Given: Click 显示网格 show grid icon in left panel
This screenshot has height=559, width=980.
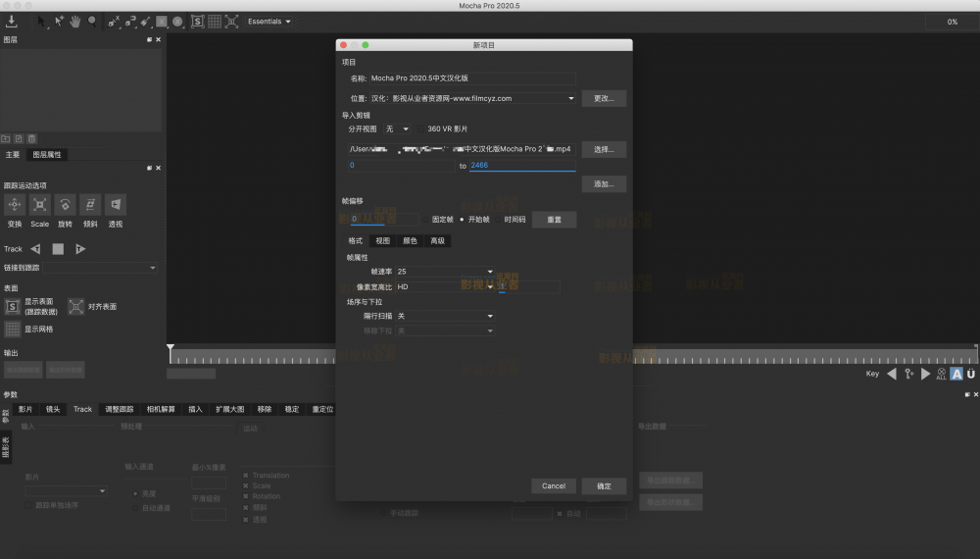Looking at the screenshot, I should pos(13,329).
